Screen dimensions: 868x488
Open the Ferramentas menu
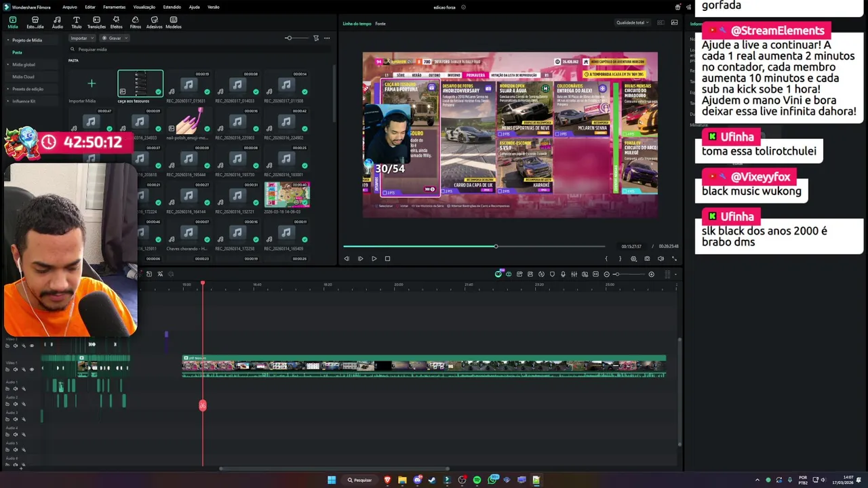click(114, 7)
